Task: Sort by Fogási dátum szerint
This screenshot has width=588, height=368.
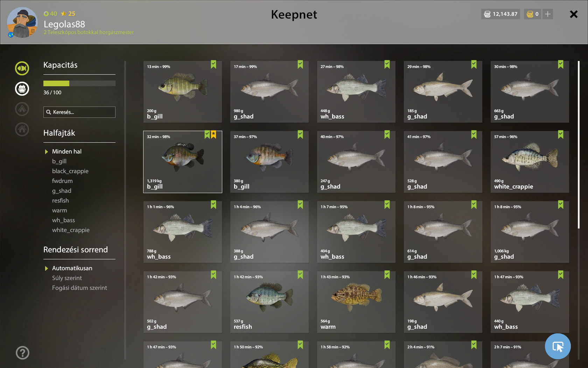Action: point(79,288)
